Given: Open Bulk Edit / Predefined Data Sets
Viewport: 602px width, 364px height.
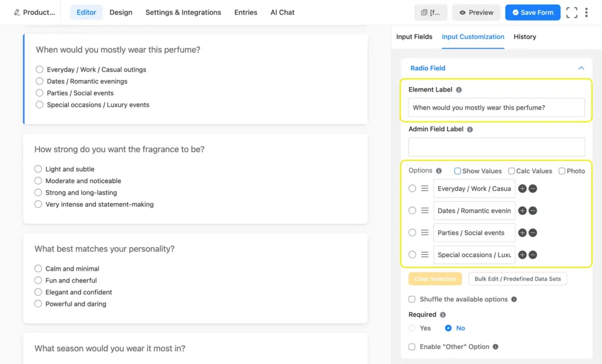Looking at the screenshot, I should click(x=517, y=279).
